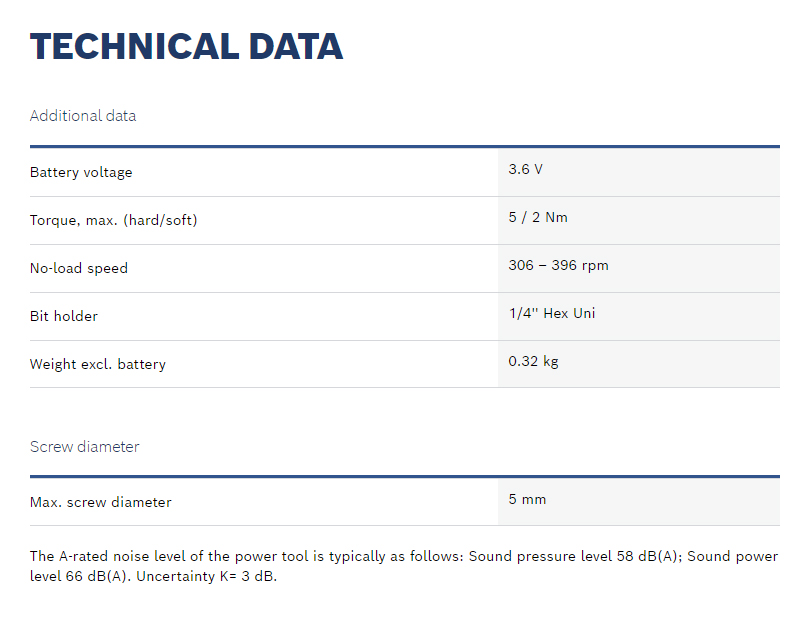Click the Bit holder label
The height and width of the screenshot is (627, 800).
point(64,316)
